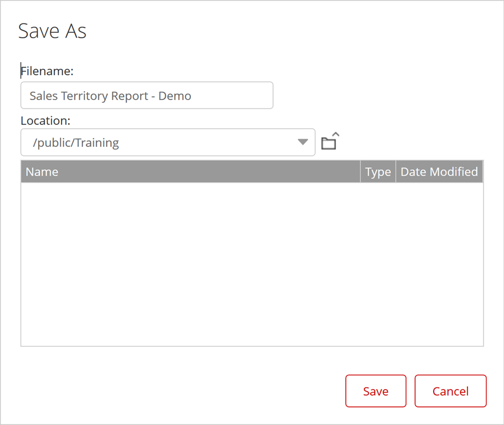Click the Location label
The image size is (504, 425).
click(x=46, y=121)
